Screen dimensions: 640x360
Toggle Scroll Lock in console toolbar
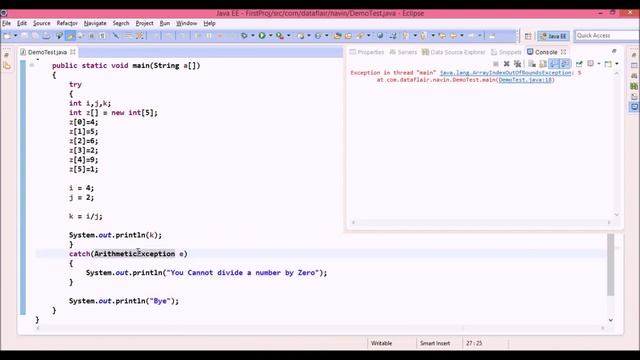(543, 64)
